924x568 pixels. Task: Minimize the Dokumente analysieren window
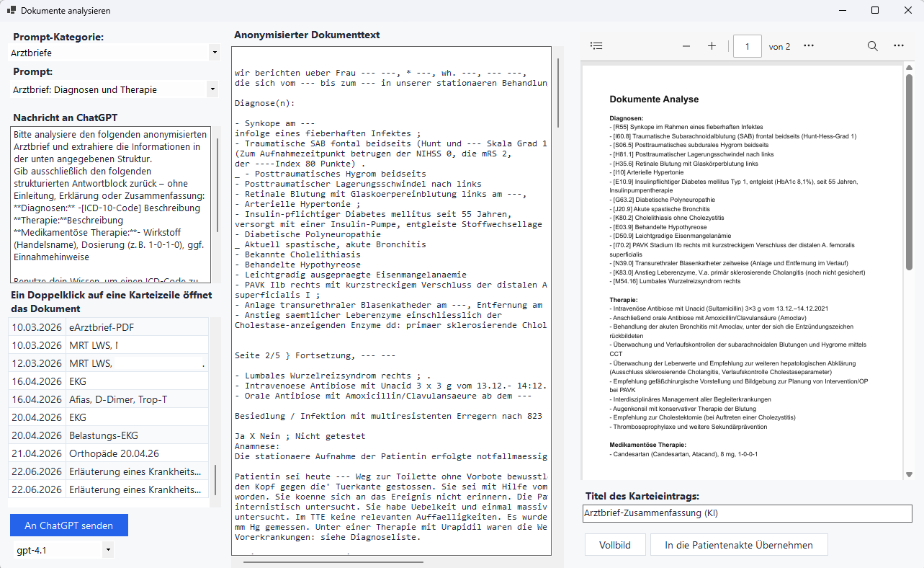841,11
